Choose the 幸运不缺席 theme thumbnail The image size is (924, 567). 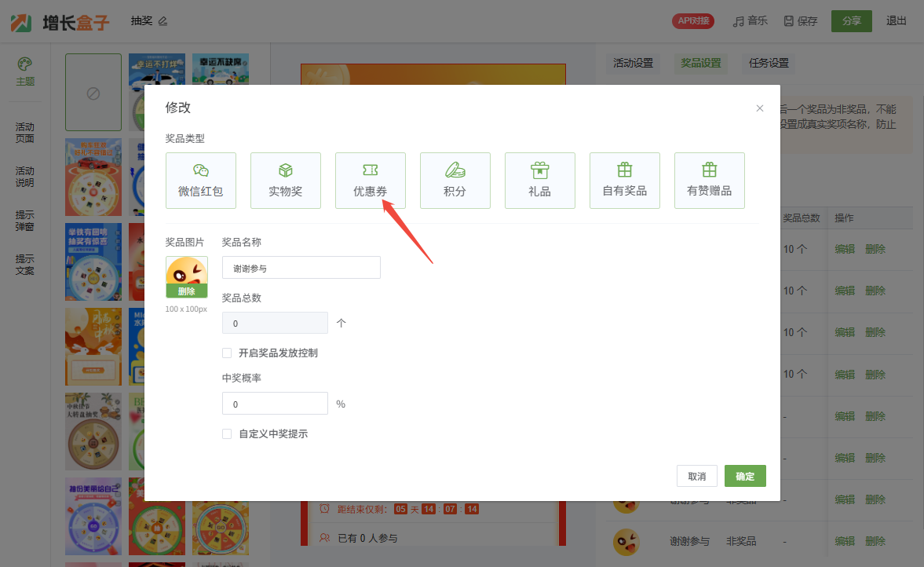point(221,69)
